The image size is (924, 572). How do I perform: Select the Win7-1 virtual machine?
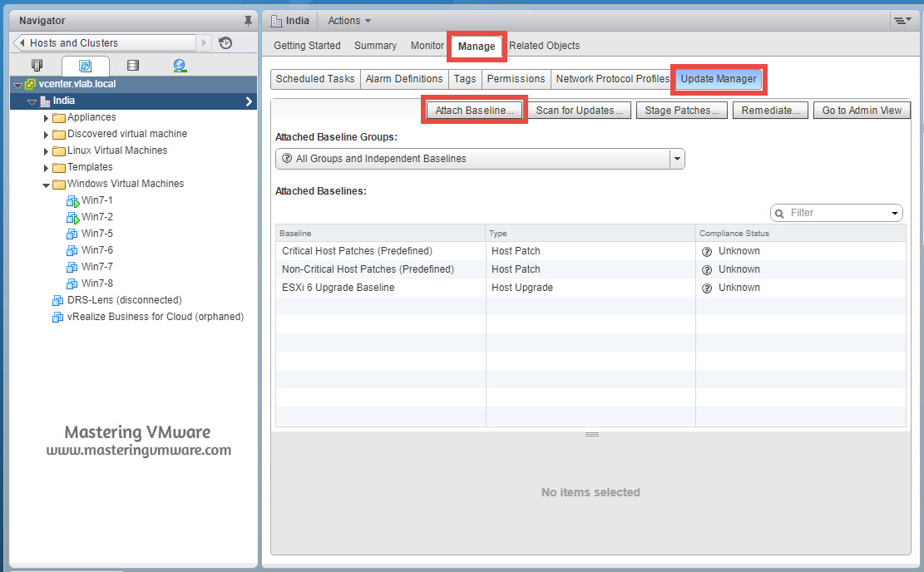pos(96,200)
